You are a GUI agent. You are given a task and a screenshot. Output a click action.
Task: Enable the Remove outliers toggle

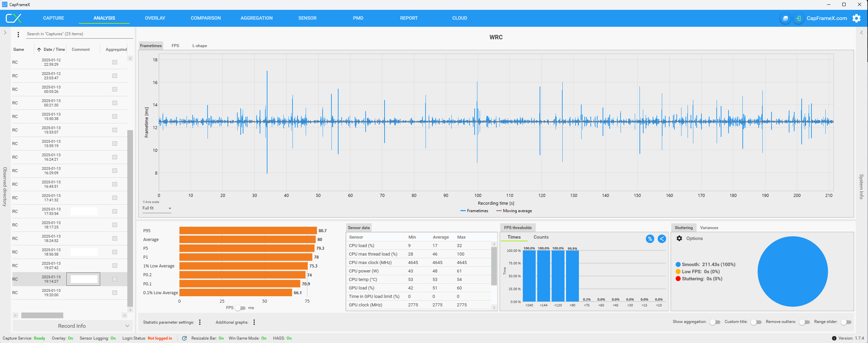pos(804,322)
